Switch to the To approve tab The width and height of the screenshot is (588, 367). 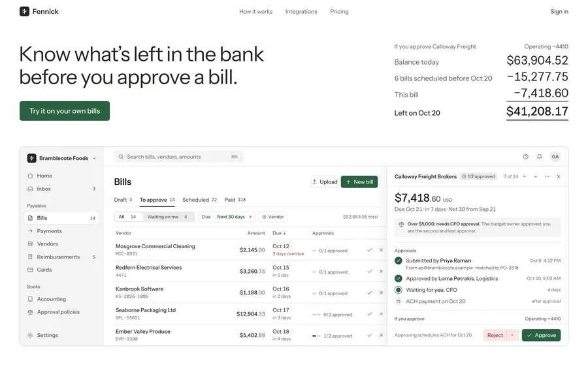click(157, 200)
